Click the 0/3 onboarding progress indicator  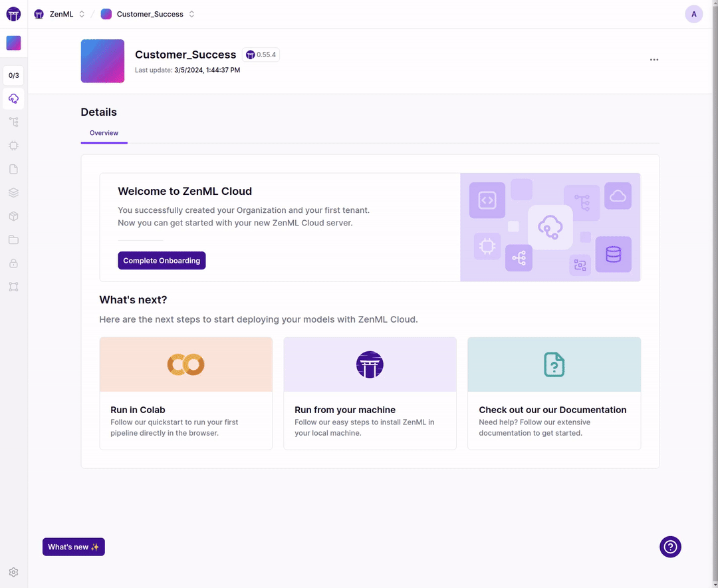coord(13,76)
